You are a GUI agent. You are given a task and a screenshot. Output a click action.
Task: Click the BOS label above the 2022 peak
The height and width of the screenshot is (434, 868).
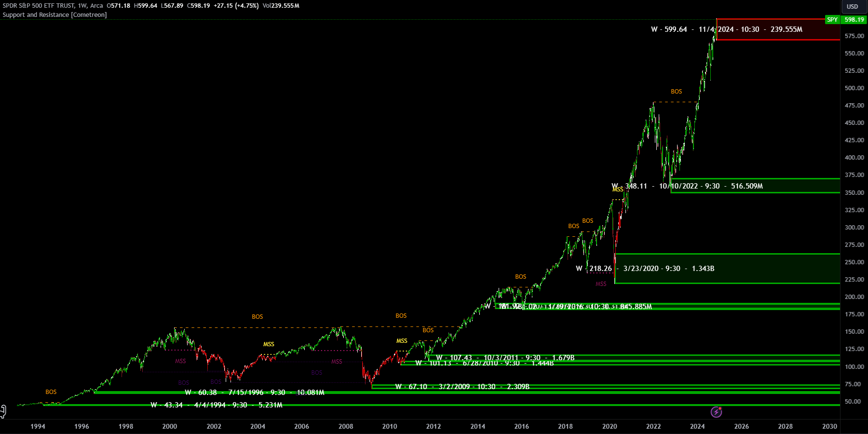676,91
